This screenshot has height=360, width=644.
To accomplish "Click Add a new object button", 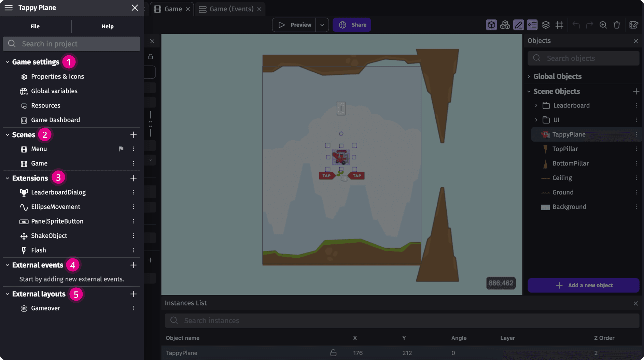I will (x=583, y=285).
